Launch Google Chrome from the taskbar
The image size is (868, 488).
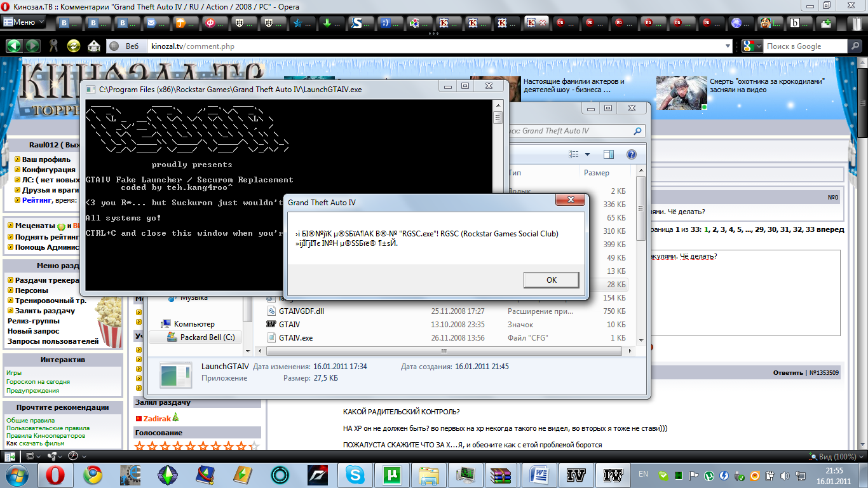pyautogui.click(x=93, y=475)
